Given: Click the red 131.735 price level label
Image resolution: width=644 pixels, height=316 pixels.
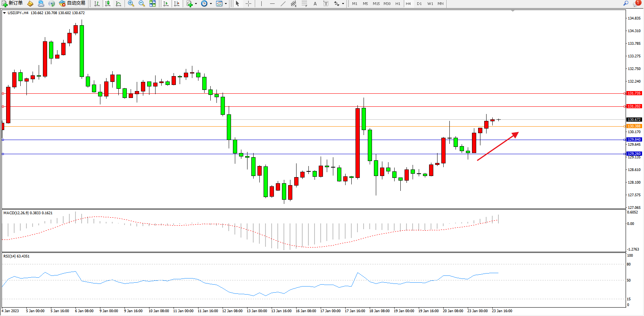Looking at the screenshot, I should [x=634, y=93].
